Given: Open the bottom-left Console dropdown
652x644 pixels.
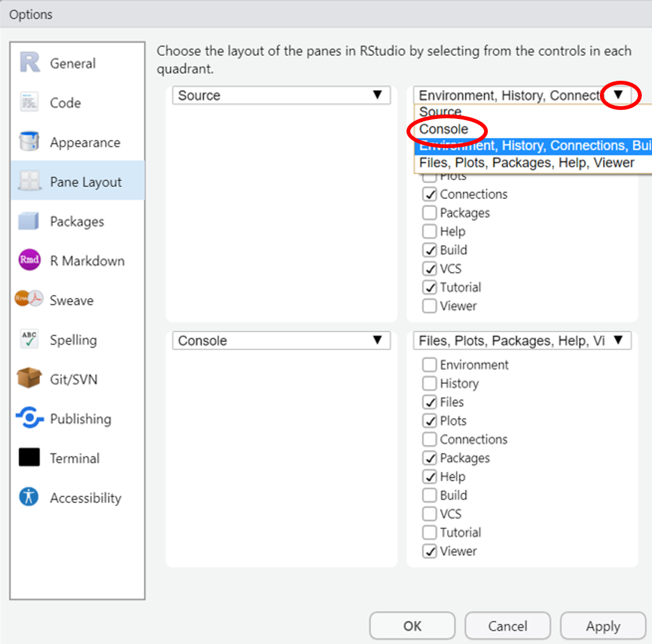Looking at the screenshot, I should point(281,341).
